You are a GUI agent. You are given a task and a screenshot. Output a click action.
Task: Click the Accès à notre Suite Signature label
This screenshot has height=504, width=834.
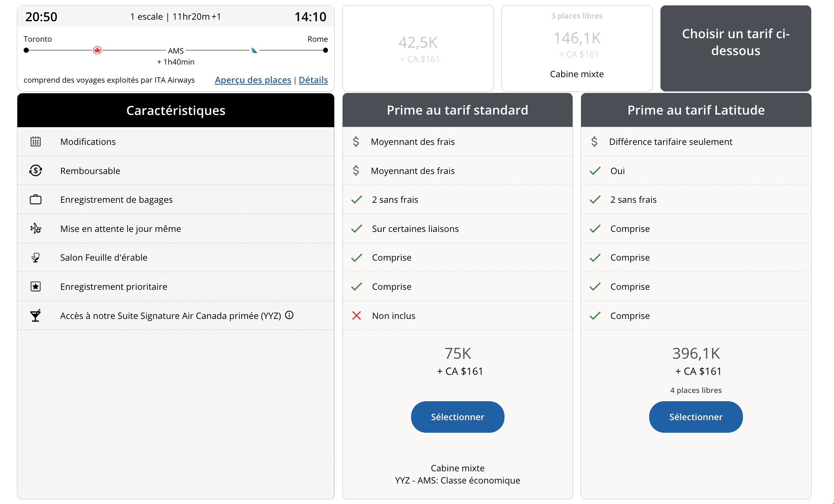tap(171, 316)
